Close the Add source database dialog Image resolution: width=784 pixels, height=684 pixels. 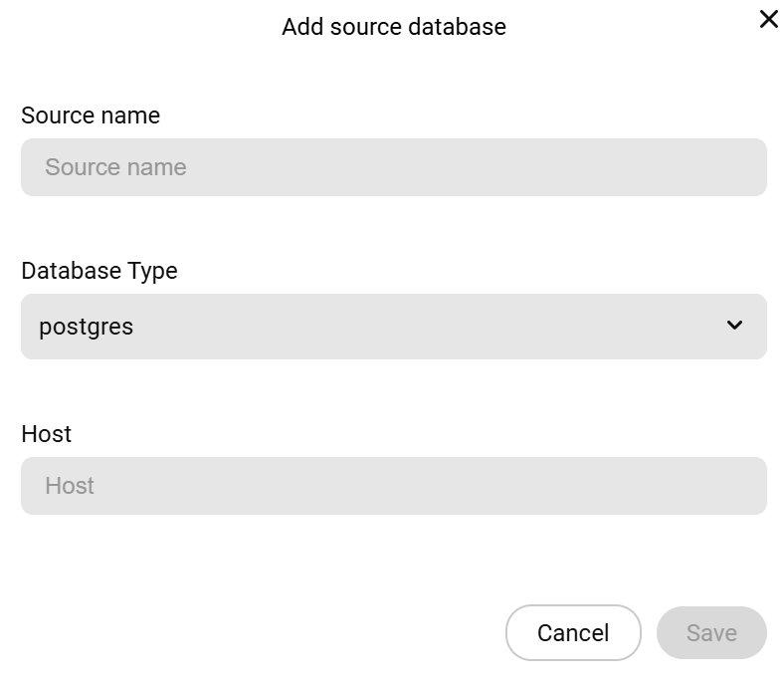pos(768,19)
